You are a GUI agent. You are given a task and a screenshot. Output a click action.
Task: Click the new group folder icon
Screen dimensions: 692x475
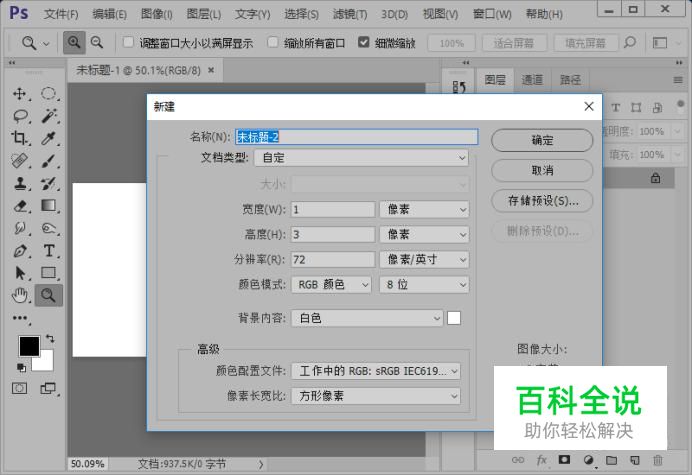612,460
